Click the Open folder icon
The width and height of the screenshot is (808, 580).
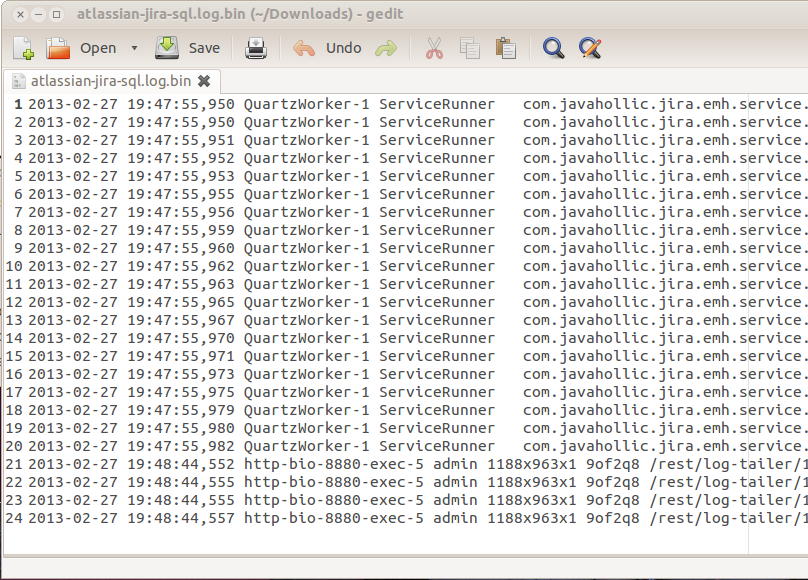coord(58,48)
